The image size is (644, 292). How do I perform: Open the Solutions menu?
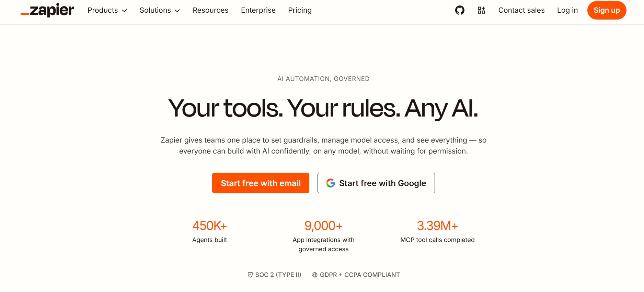click(160, 10)
